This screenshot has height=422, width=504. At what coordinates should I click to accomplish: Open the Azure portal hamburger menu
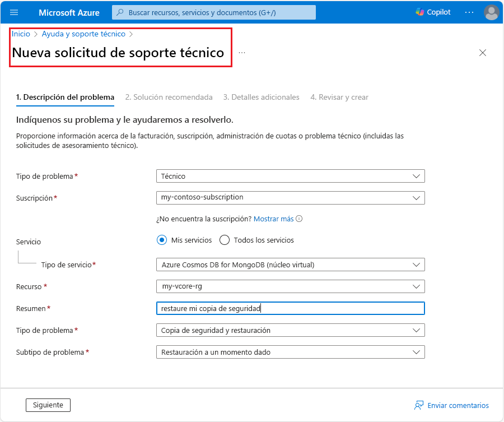click(x=15, y=12)
